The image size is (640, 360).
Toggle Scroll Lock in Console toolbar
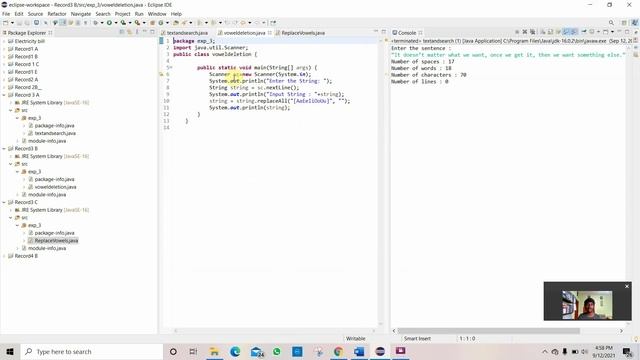pyautogui.click(x=550, y=32)
